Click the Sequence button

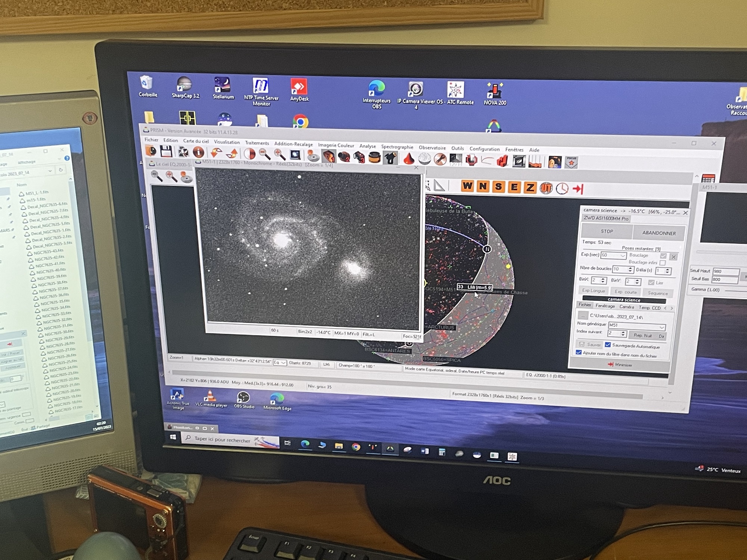[x=657, y=293]
